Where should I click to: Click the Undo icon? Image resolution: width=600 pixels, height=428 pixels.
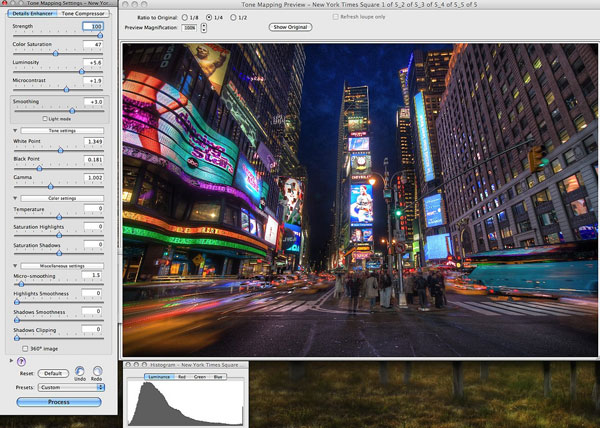pyautogui.click(x=80, y=371)
